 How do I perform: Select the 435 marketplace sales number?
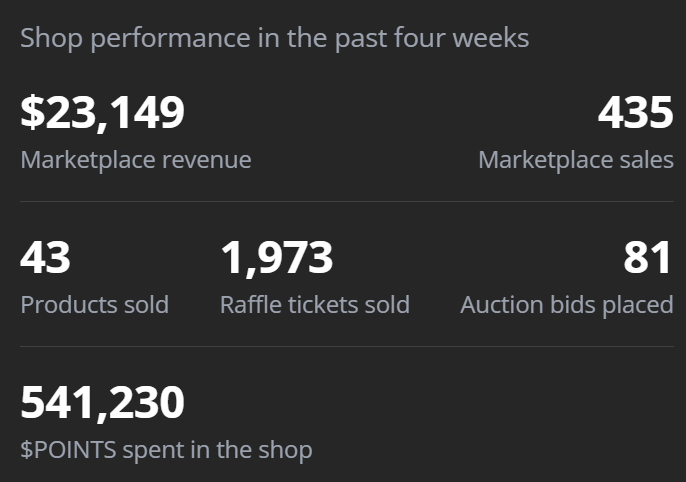pyautogui.click(x=635, y=112)
